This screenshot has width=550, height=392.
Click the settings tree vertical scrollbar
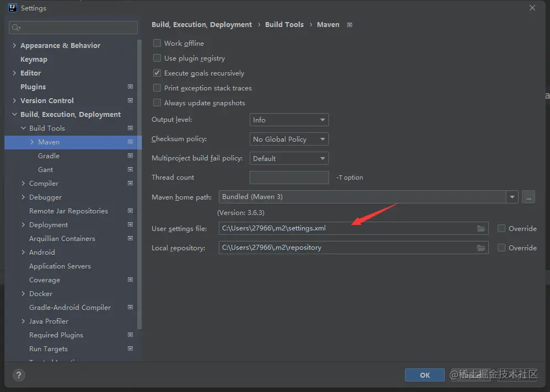[x=139, y=165]
